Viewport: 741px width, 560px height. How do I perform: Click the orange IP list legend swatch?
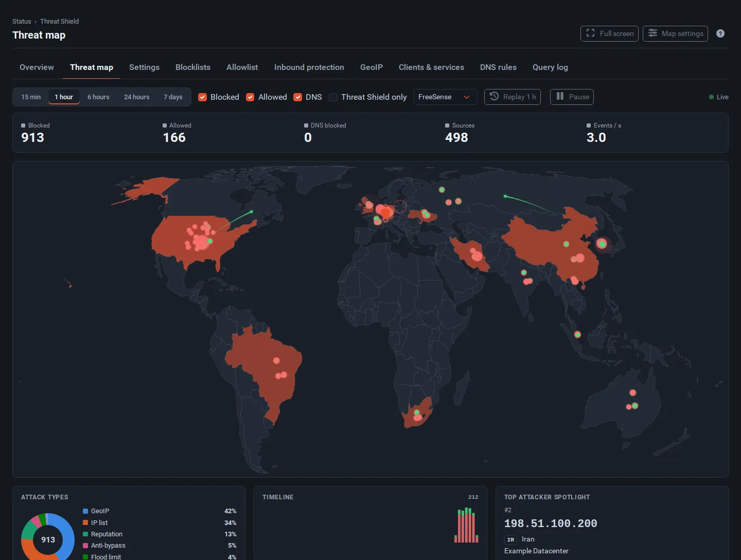pos(85,522)
